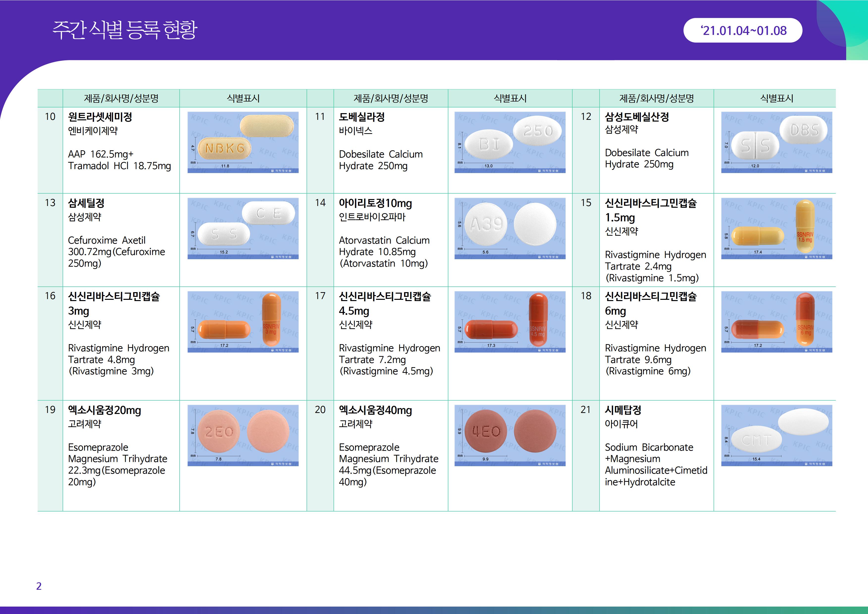Click the first 식별표시 column header
This screenshot has height=614, width=868.
click(x=243, y=98)
